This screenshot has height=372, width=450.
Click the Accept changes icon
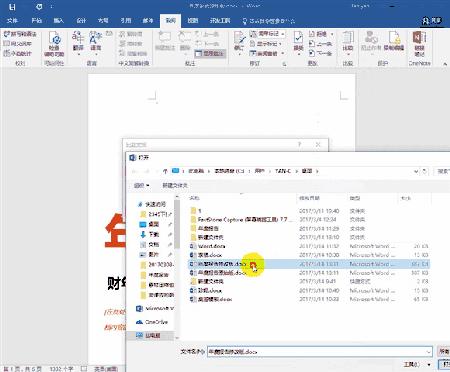298,41
